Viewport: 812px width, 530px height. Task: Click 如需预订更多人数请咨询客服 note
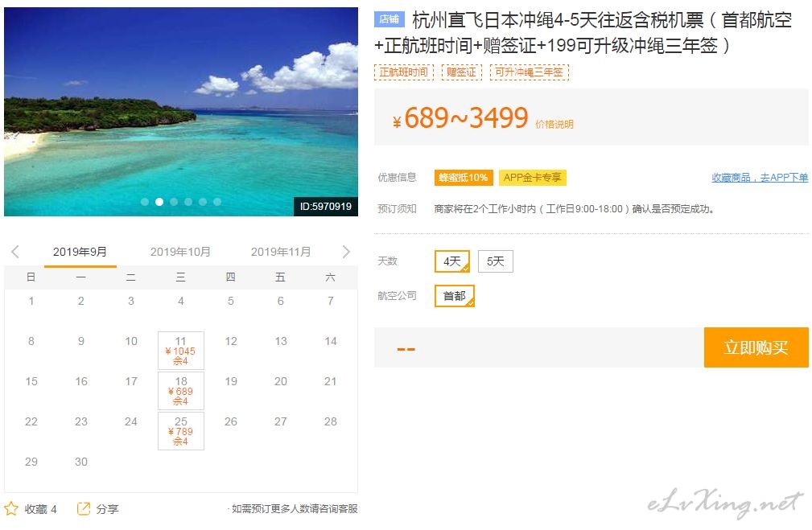[294, 509]
